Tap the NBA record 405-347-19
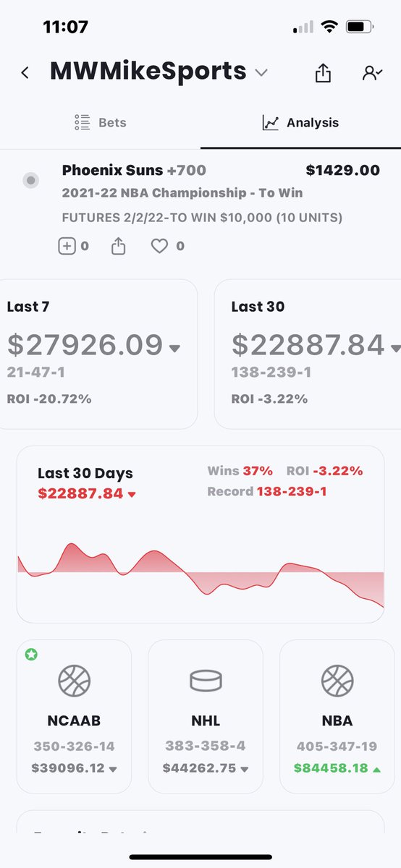This screenshot has height=868, width=401. 337,746
